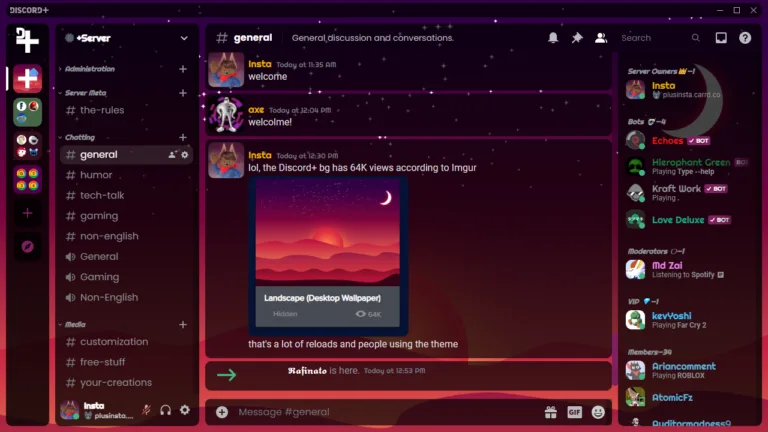Open Hierophant Green bot profile

[687, 167]
